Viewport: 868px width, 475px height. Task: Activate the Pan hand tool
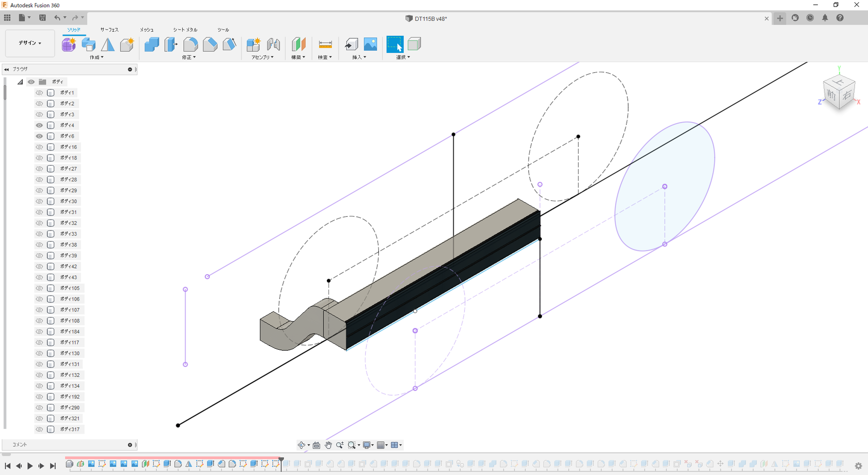(x=328, y=445)
